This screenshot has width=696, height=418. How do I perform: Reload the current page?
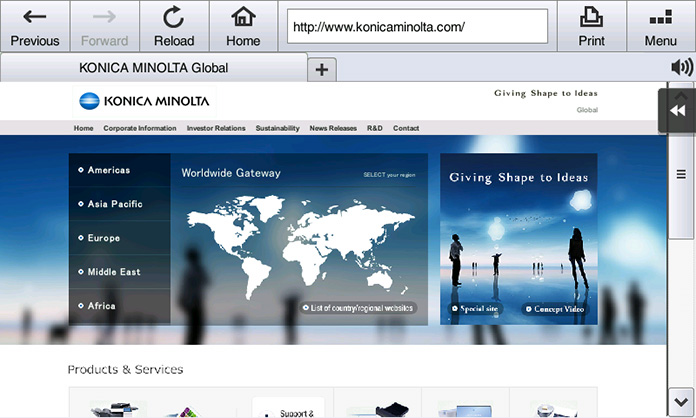point(173,26)
